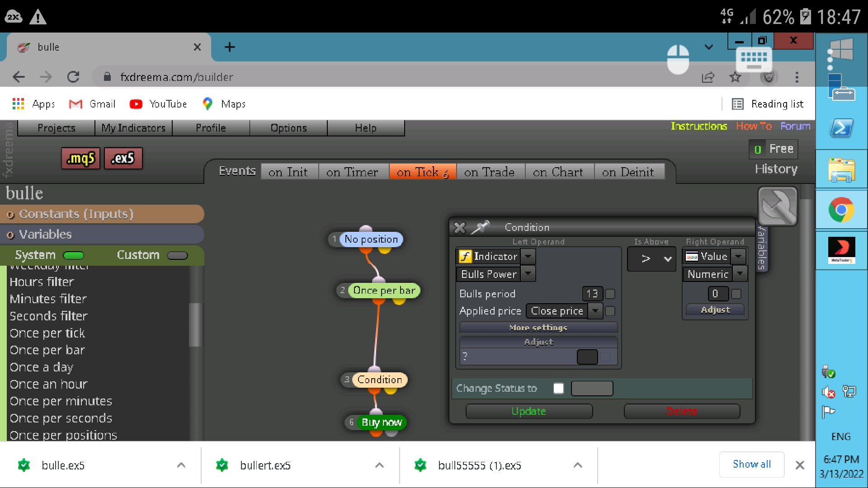The width and height of the screenshot is (868, 488).
Task: Expand Variables section
Action: pos(102,235)
